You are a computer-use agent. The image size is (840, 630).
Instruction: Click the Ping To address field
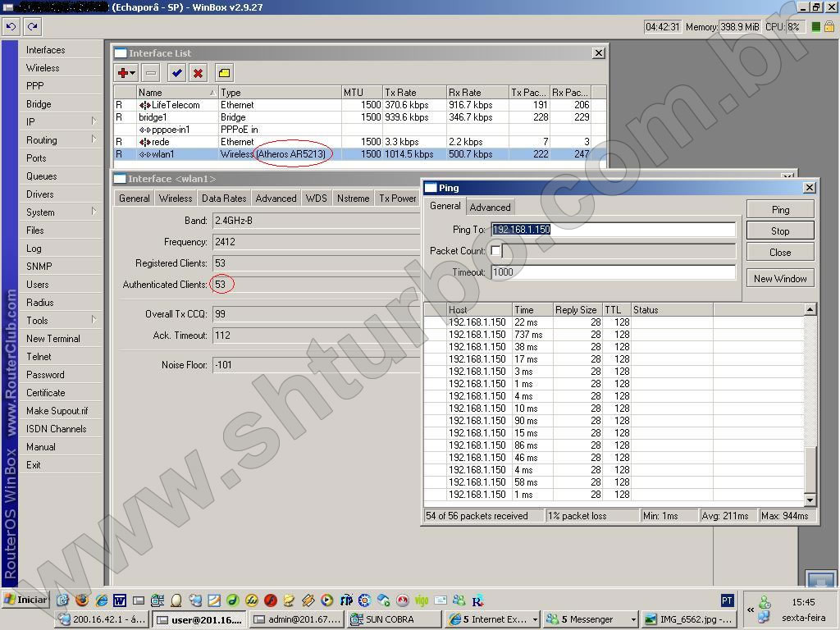pyautogui.click(x=612, y=230)
